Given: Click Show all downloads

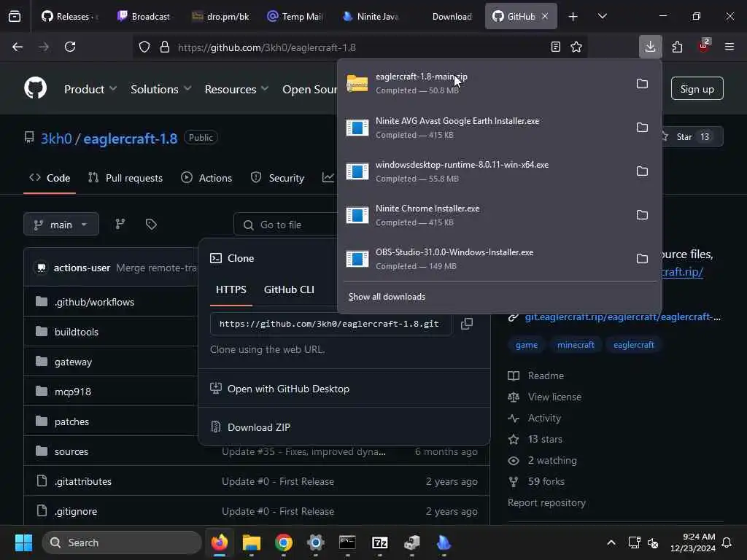Looking at the screenshot, I should pyautogui.click(x=387, y=297).
